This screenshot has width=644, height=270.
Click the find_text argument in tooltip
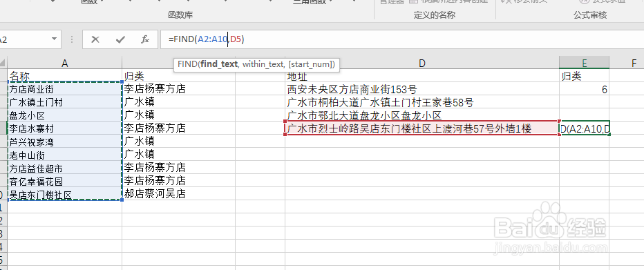click(x=219, y=64)
